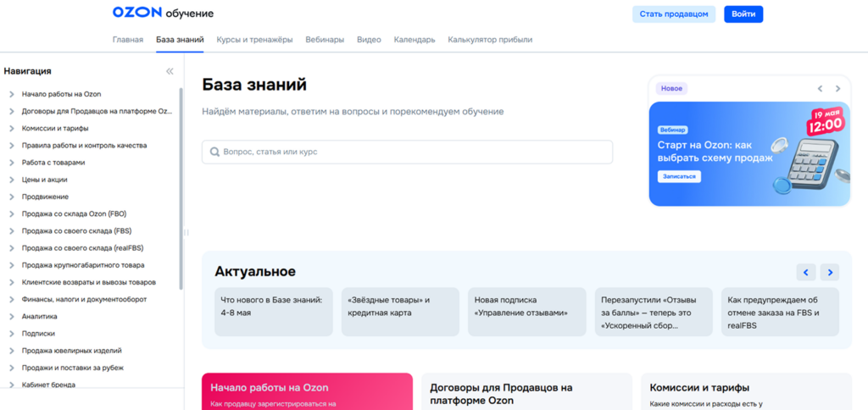Expand Продвижение chevron in navigation

pos(12,197)
